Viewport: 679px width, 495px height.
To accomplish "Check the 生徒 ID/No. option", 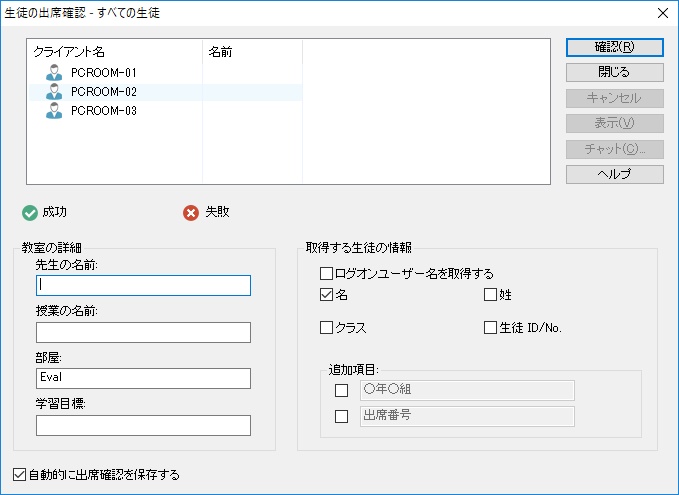I will pyautogui.click(x=490, y=327).
